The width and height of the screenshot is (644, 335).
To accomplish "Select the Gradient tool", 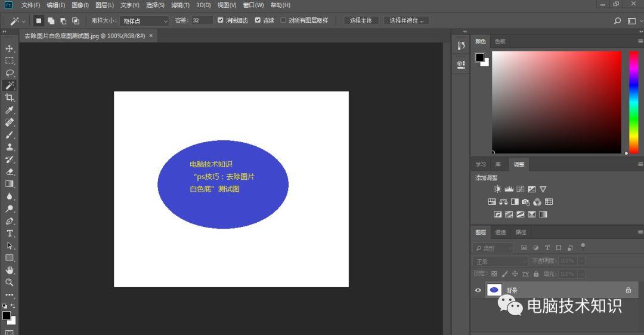I will (10, 184).
